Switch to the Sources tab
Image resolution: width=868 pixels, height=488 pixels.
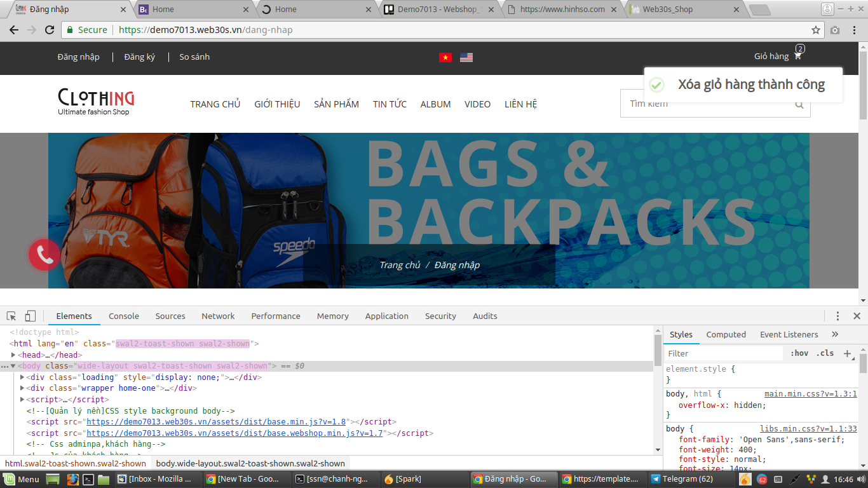coord(170,316)
